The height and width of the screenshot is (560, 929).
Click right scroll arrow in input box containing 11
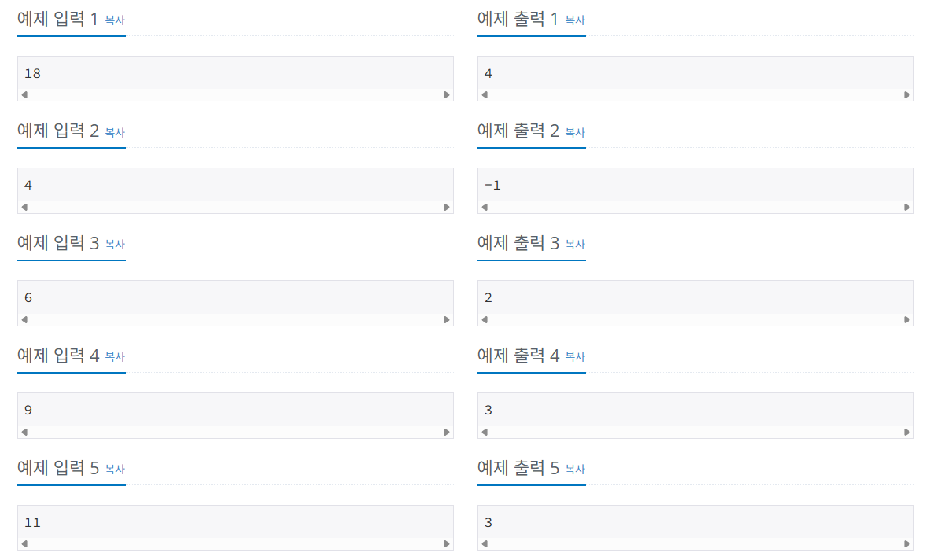point(447,544)
